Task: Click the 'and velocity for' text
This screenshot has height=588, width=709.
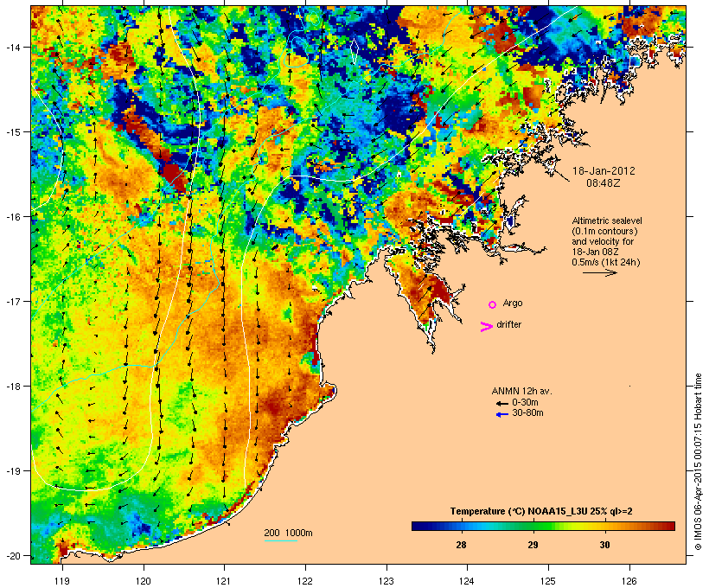Action: click(603, 241)
